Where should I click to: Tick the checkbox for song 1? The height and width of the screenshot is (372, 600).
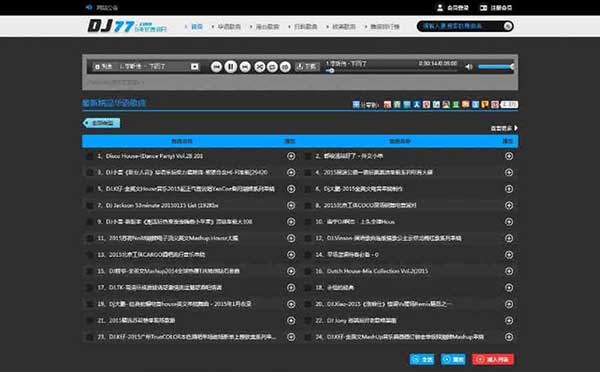coord(90,157)
